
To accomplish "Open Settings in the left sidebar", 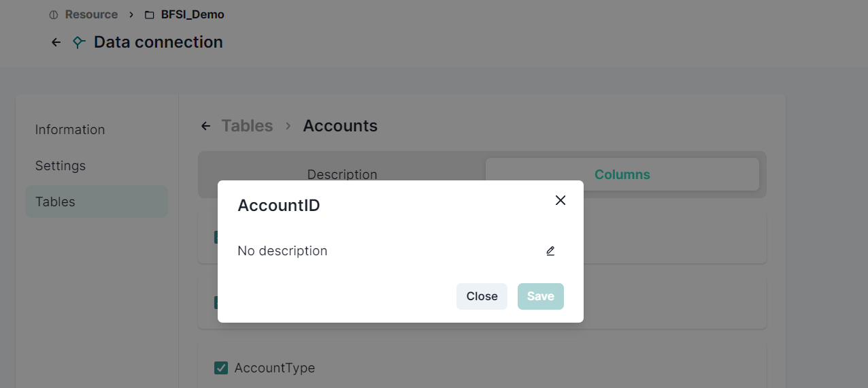I will click(x=61, y=165).
